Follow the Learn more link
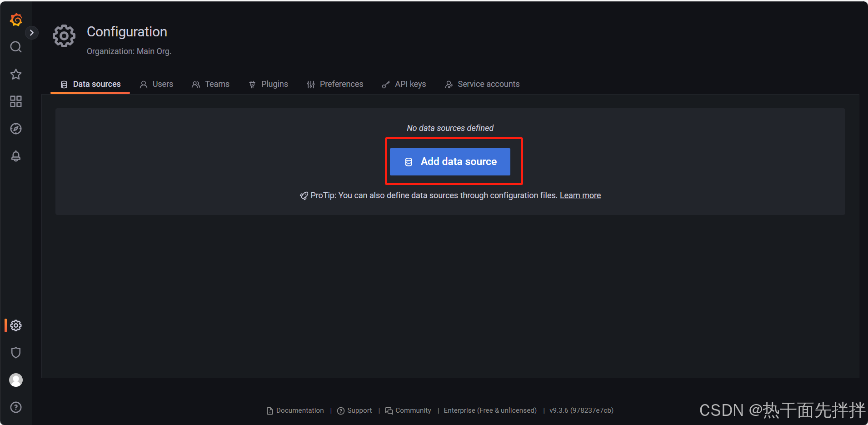This screenshot has width=868, height=425. click(x=580, y=195)
